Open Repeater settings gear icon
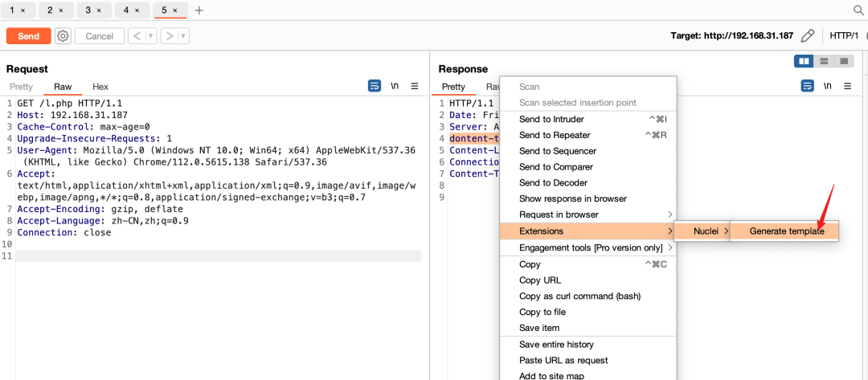 click(x=63, y=36)
